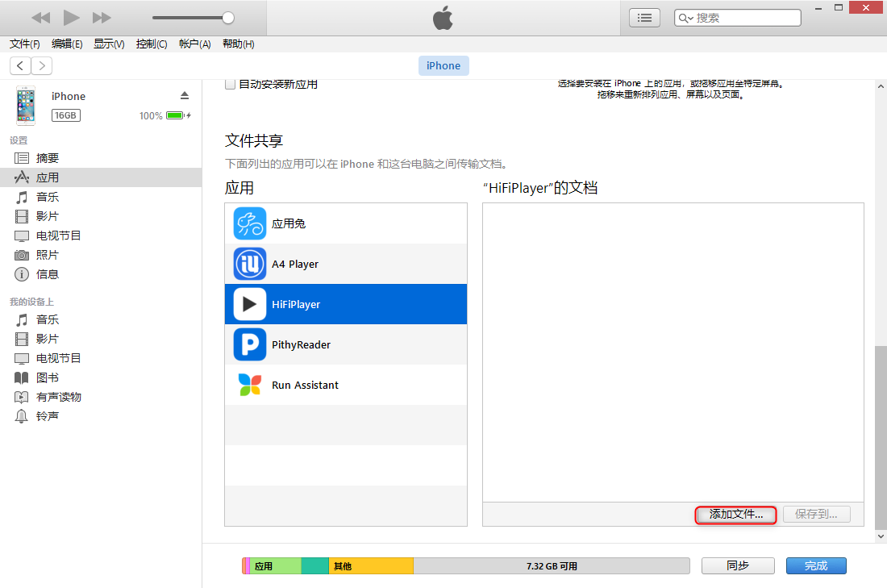Open the 帮助(H) menu
The height and width of the screenshot is (588, 887).
[238, 44]
